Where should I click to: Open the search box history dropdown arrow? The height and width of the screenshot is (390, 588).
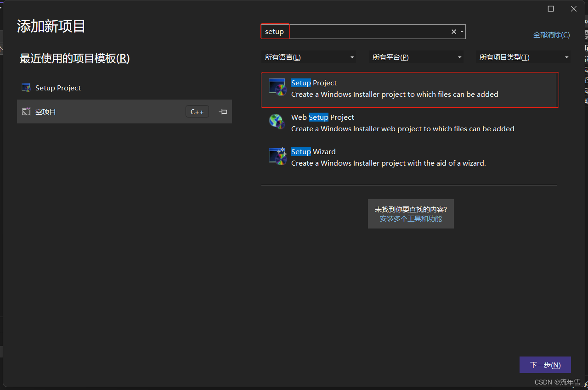click(x=462, y=32)
